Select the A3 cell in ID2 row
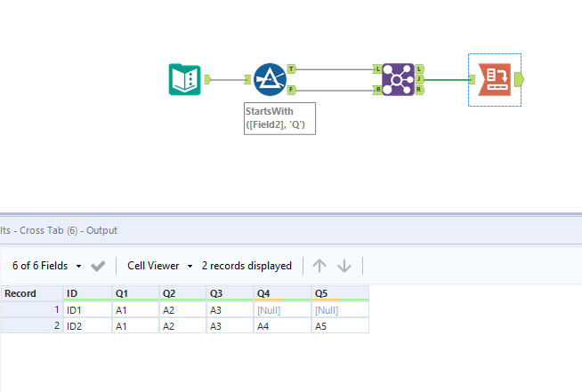This screenshot has height=392, width=582. pos(230,326)
